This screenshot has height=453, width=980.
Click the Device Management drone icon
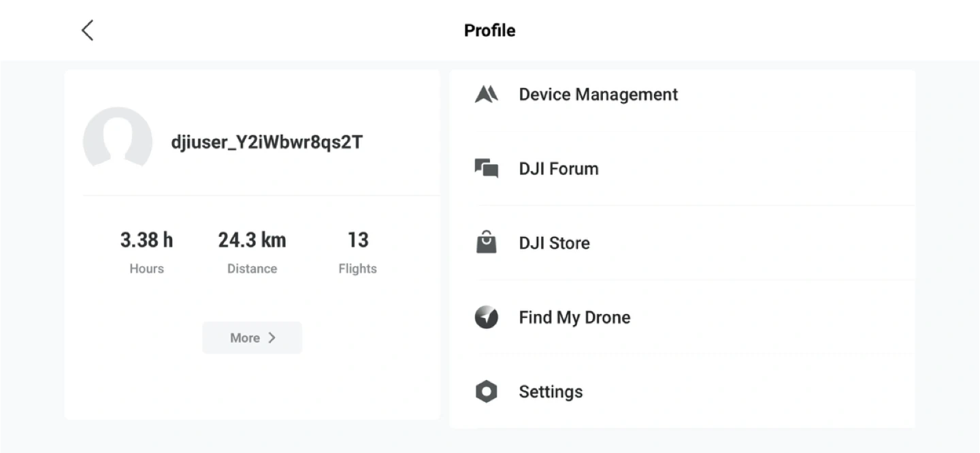tap(486, 94)
